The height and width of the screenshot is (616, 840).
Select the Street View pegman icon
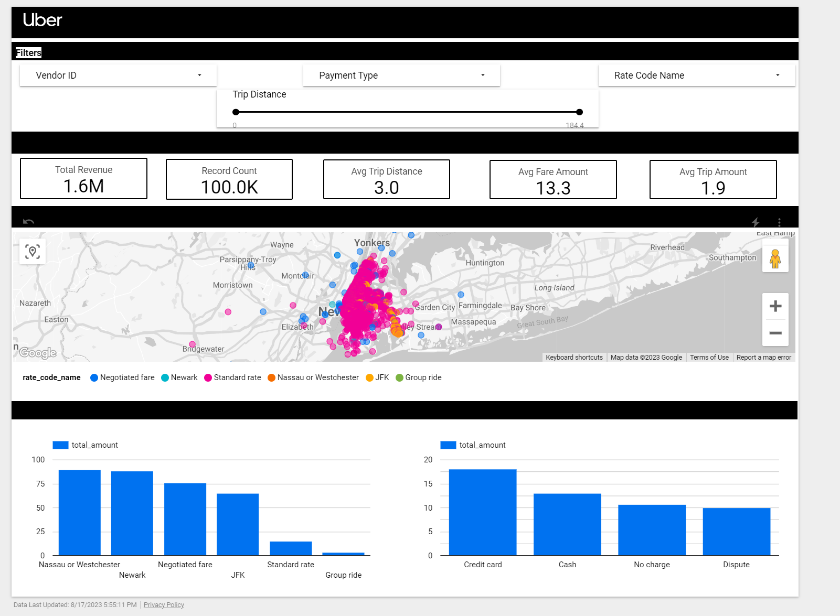click(x=775, y=258)
